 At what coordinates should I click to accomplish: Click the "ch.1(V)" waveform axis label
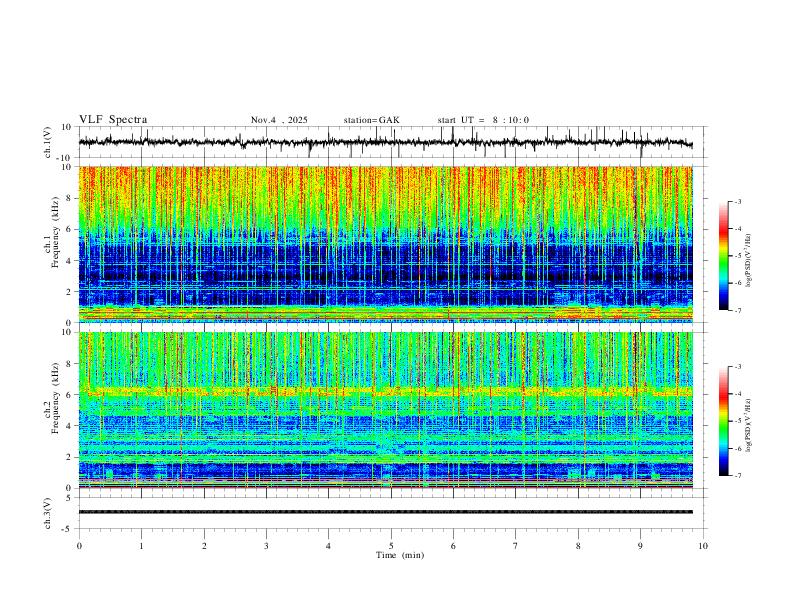click(x=48, y=142)
